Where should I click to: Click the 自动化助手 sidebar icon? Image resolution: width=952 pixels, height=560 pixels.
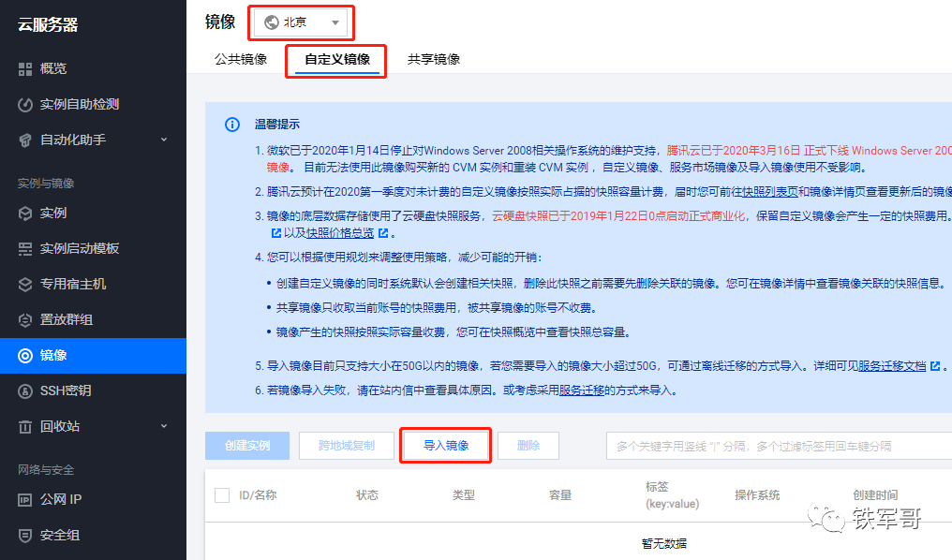pos(25,140)
